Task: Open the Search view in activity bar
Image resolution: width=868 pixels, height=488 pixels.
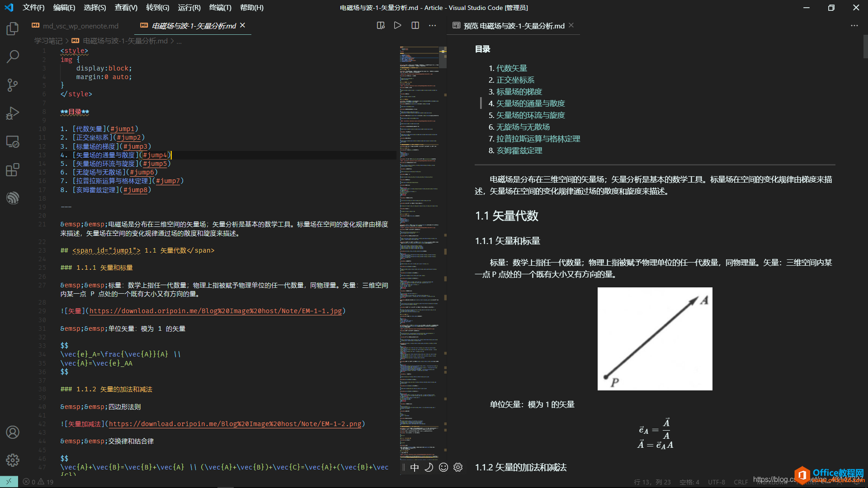Action: (x=13, y=56)
